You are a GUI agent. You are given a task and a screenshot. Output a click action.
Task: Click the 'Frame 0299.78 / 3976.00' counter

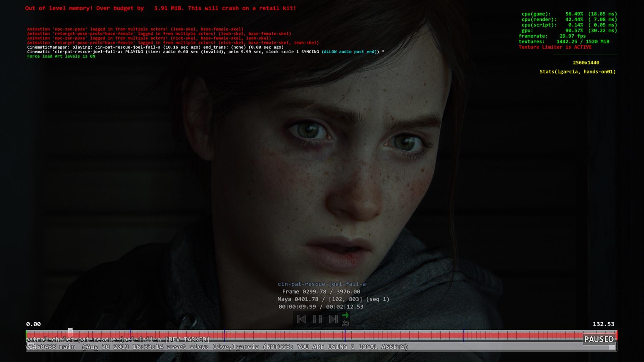[x=321, y=292]
